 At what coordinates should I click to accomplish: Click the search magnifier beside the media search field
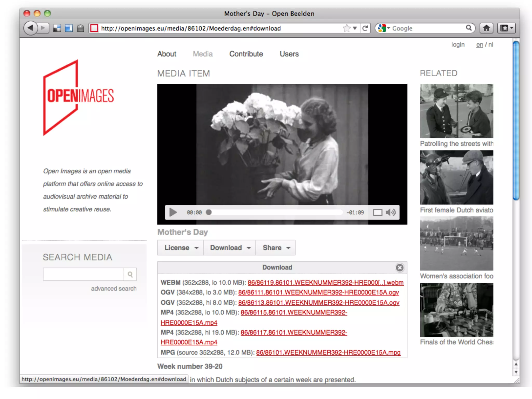point(130,274)
